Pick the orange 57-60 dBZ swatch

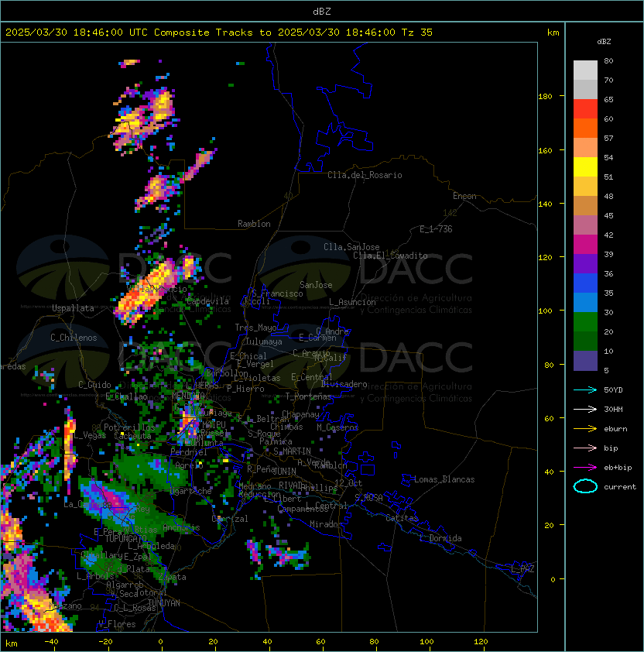585,129
